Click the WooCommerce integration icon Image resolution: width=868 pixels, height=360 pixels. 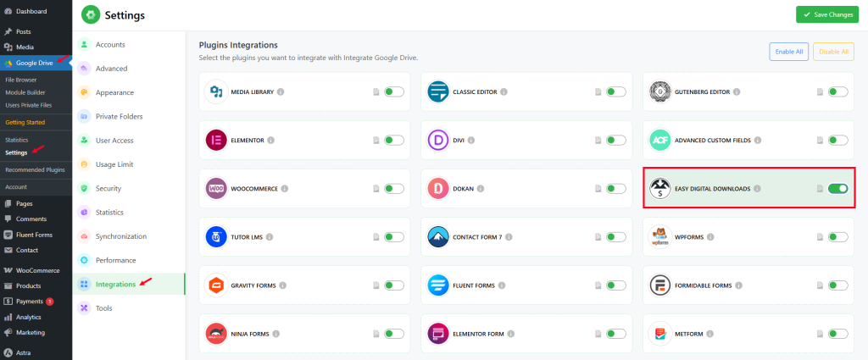(x=216, y=189)
